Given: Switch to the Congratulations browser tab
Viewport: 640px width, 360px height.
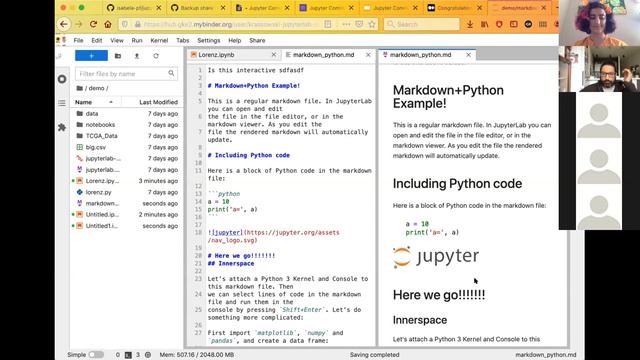Looking at the screenshot, I should tap(454, 8).
